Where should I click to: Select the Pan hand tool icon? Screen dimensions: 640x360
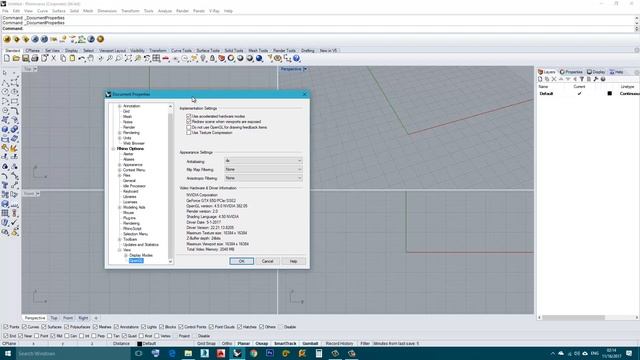91,59
